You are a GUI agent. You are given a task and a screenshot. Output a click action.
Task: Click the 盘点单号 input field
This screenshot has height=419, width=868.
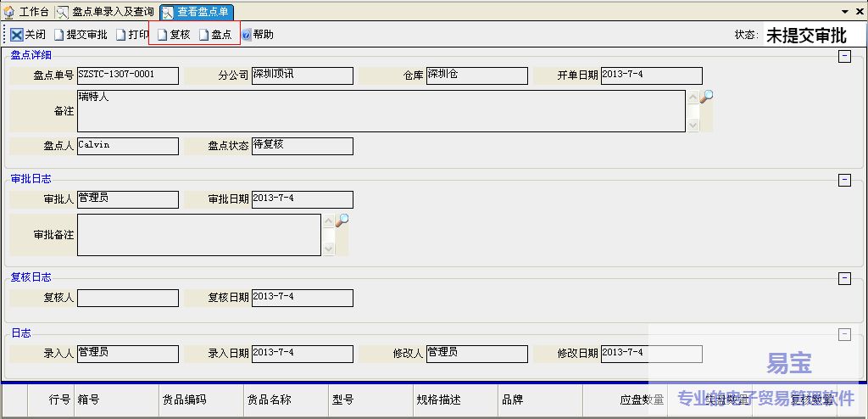pyautogui.click(x=127, y=75)
